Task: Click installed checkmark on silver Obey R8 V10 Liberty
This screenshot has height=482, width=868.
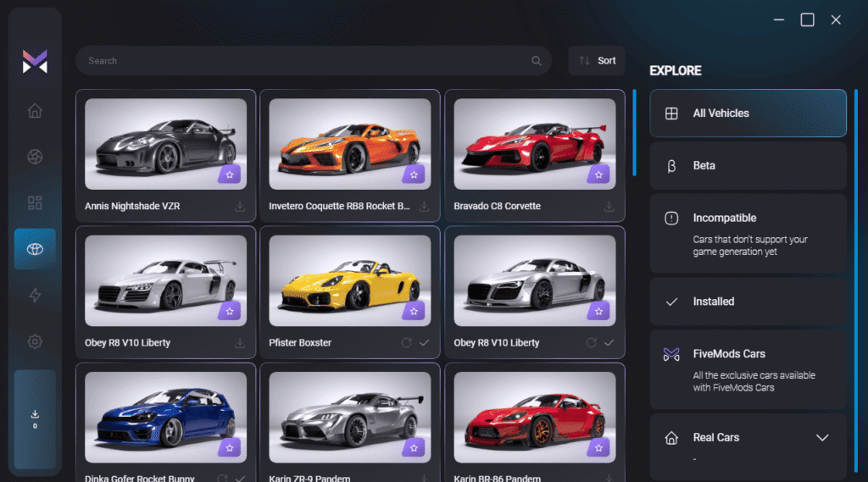Action: click(x=609, y=343)
